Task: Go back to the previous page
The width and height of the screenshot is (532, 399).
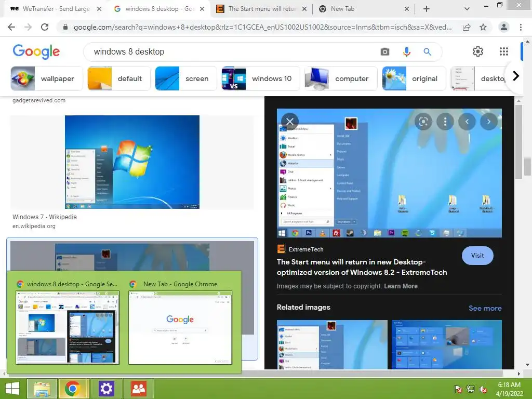Action: click(x=11, y=27)
